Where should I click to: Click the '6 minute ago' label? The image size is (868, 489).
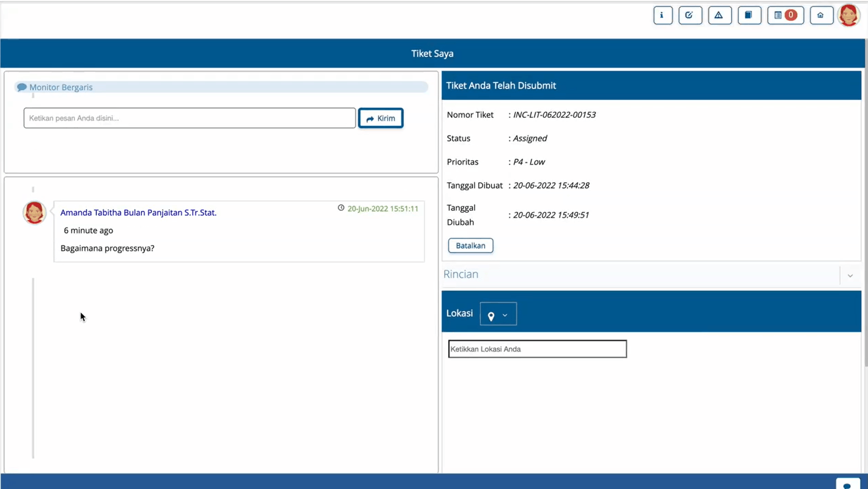[88, 231]
